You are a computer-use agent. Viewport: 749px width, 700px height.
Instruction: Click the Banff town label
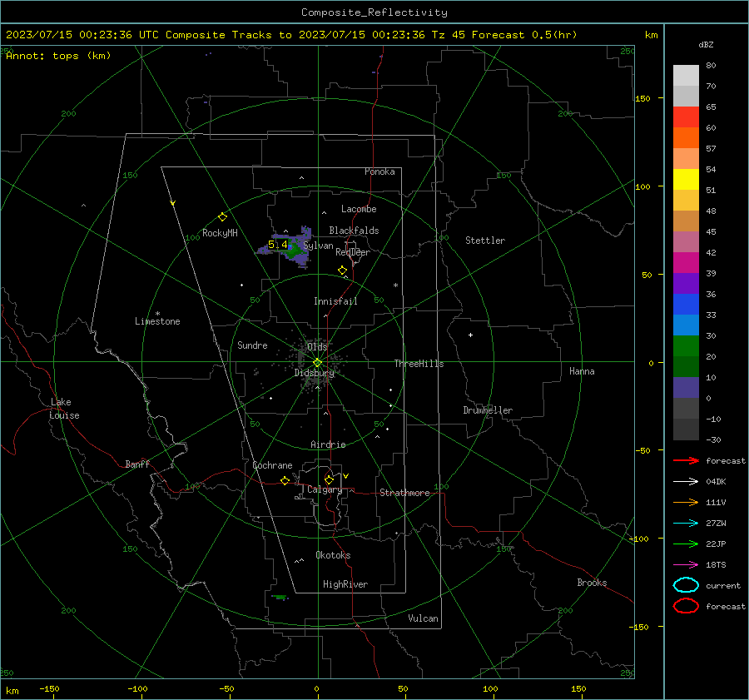pos(137,464)
